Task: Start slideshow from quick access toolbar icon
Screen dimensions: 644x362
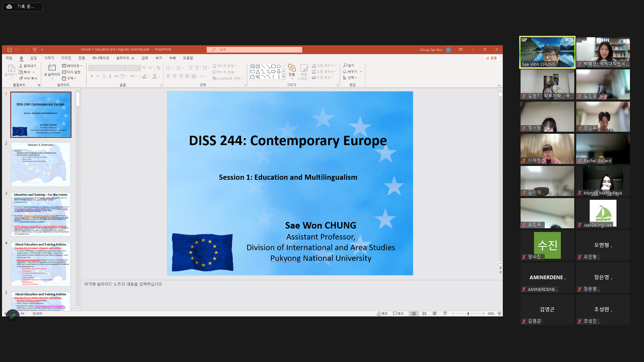Action: 35,50
